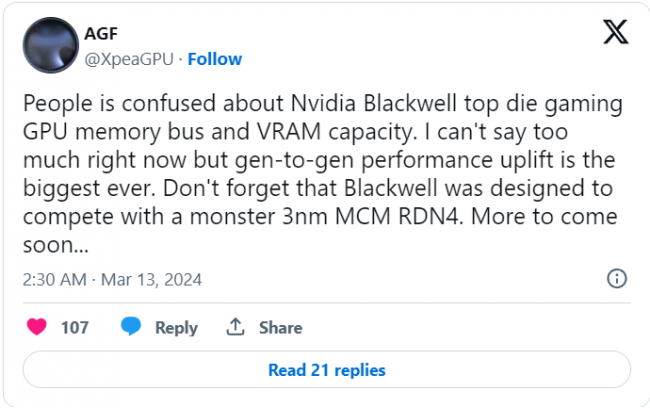Open Read 21 replies button
Image resolution: width=650 pixels, height=408 pixels.
pyautogui.click(x=327, y=370)
